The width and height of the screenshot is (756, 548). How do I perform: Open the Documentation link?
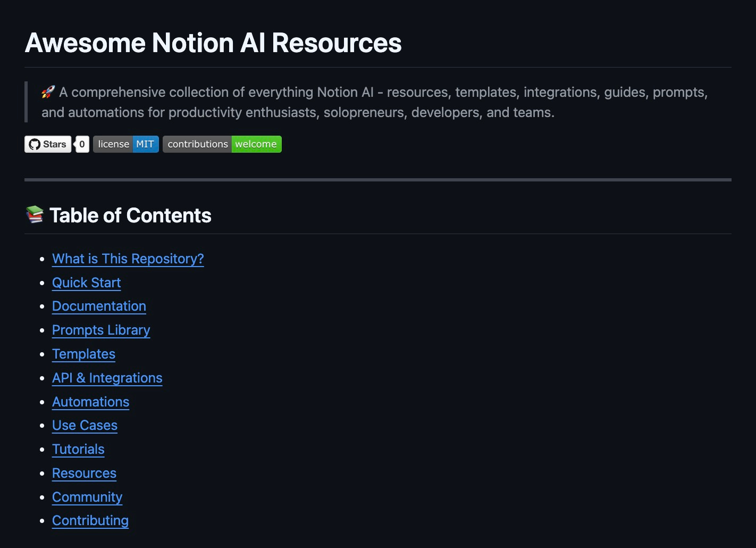(99, 306)
